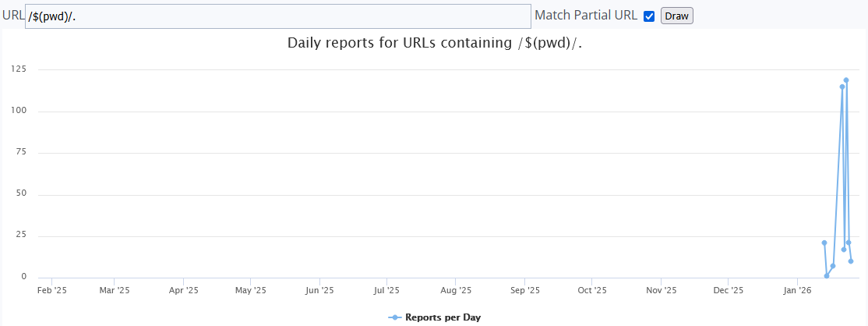Click the Jan '26 x-axis label
868x326 pixels.
point(796,291)
